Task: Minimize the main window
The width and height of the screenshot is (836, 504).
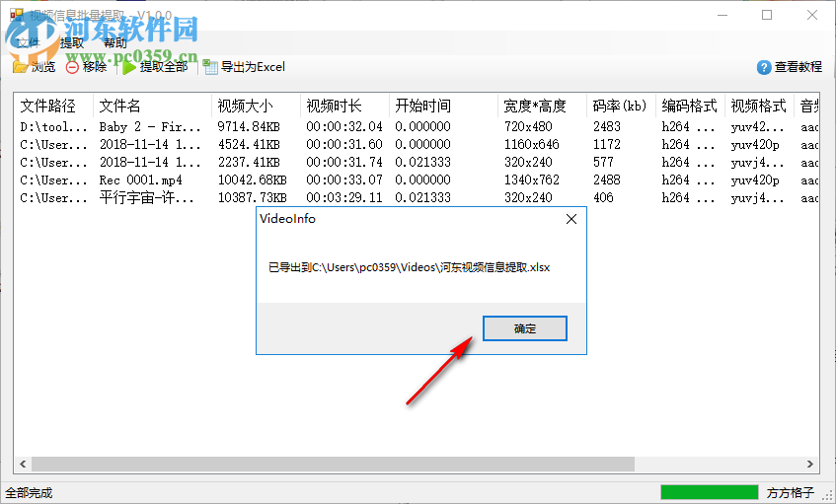Action: (722, 15)
